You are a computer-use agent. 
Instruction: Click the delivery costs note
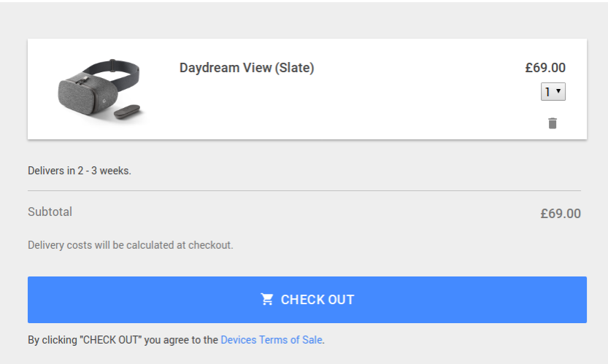point(131,245)
